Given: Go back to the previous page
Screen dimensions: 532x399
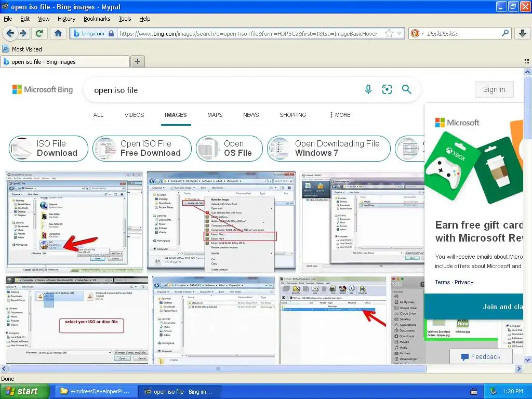Looking at the screenshot, I should [10, 33].
